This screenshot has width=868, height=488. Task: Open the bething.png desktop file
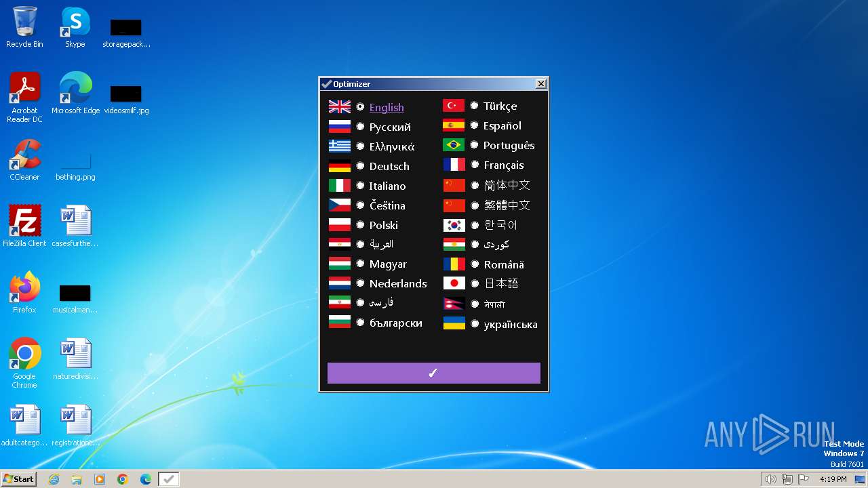(75, 167)
